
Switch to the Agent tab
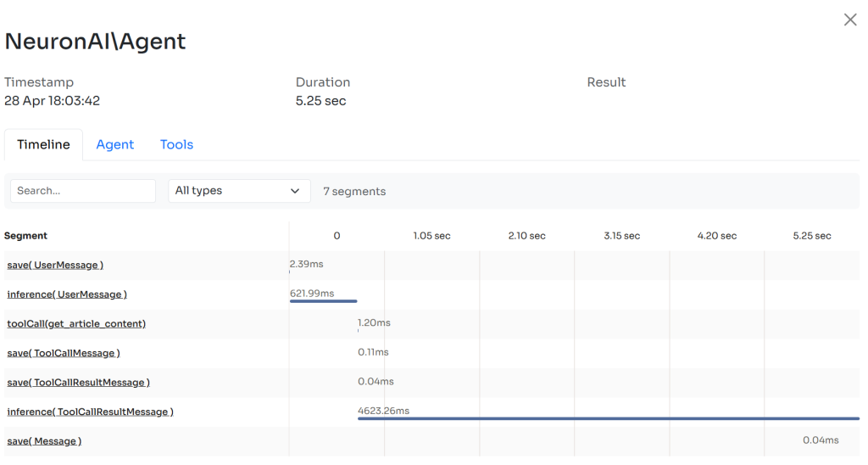click(114, 144)
